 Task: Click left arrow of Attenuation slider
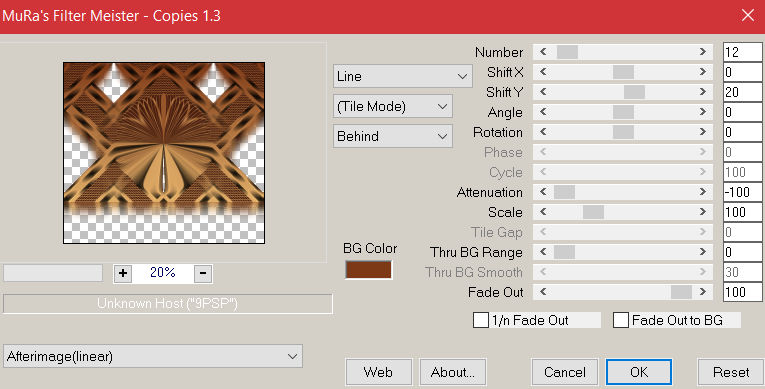[x=543, y=192]
